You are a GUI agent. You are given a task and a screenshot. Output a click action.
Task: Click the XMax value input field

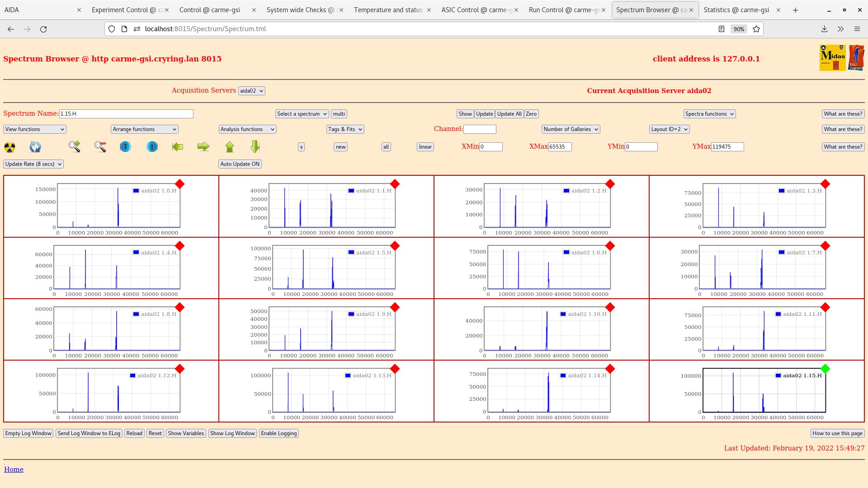pos(560,146)
